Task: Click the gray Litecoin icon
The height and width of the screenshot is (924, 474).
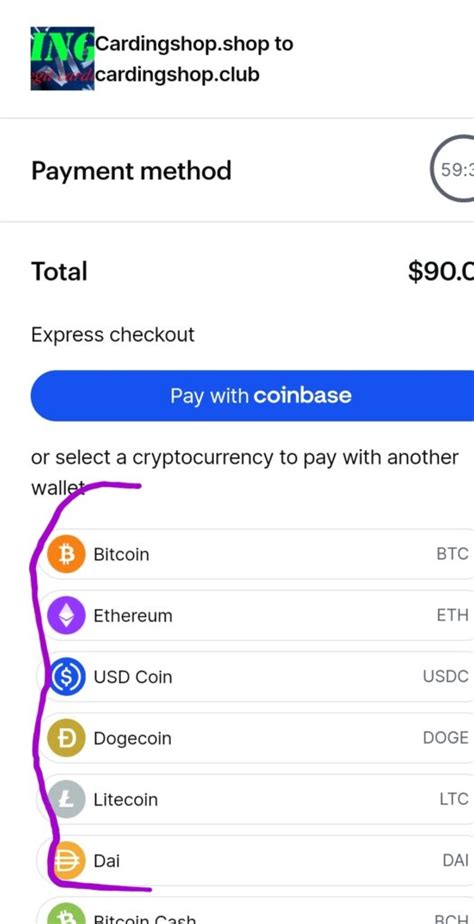Action: tap(66, 799)
